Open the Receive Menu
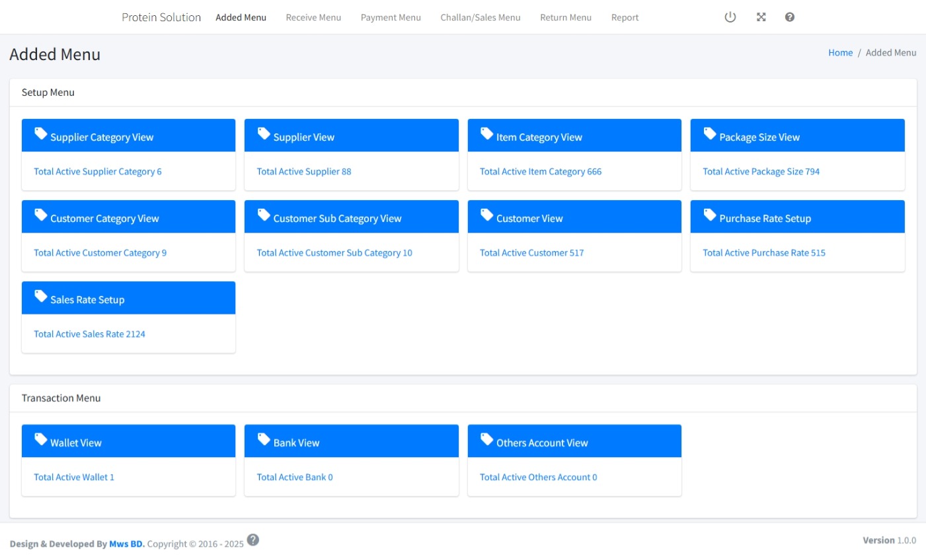926x560 pixels. pyautogui.click(x=313, y=17)
